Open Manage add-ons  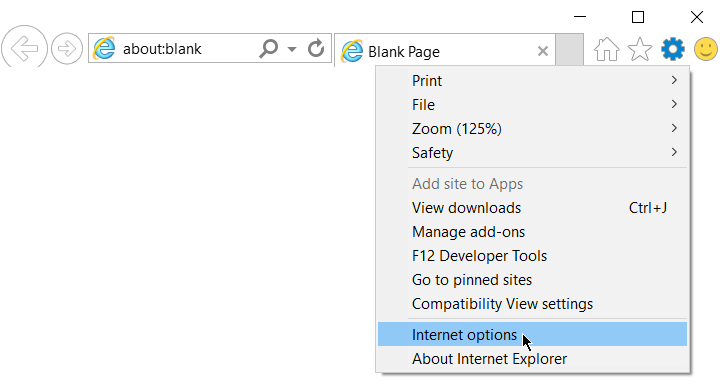532,232
